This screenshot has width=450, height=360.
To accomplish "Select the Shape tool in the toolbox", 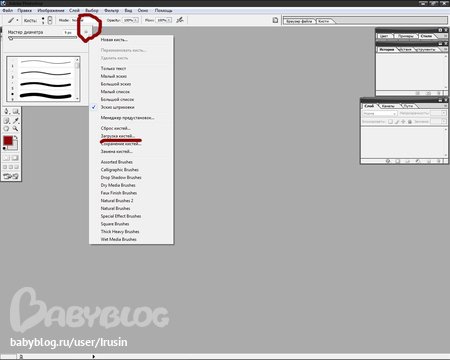I will 16,111.
